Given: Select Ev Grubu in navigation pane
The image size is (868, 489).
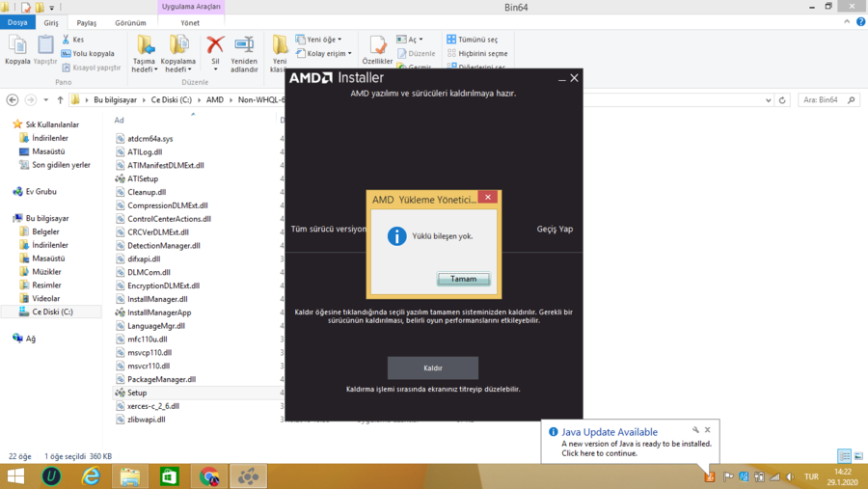Looking at the screenshot, I should (41, 192).
